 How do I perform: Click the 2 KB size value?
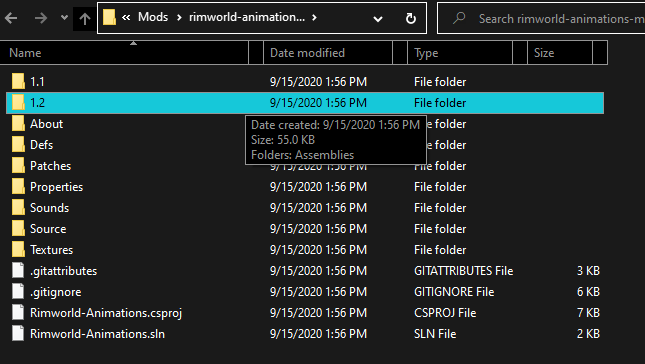pyautogui.click(x=588, y=334)
